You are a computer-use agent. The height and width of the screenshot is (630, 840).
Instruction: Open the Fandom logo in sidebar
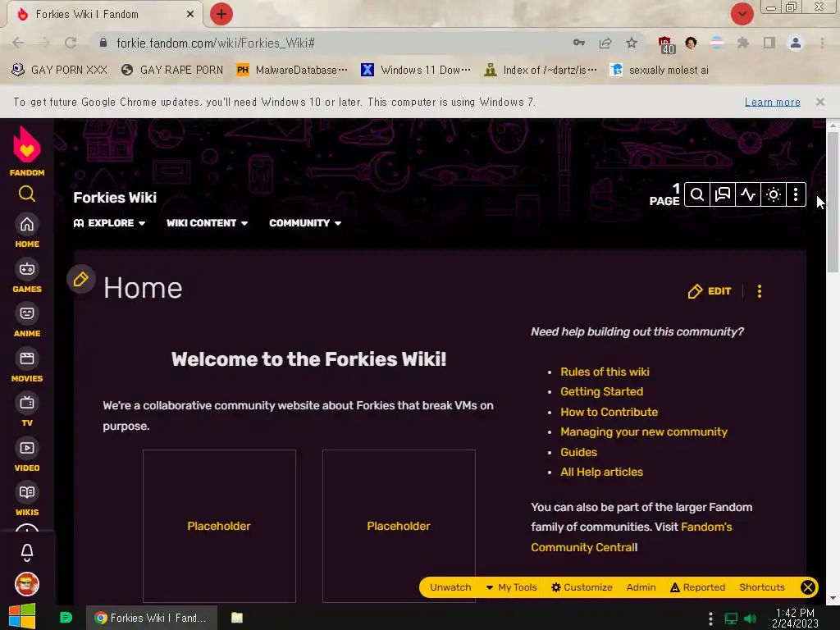27,151
